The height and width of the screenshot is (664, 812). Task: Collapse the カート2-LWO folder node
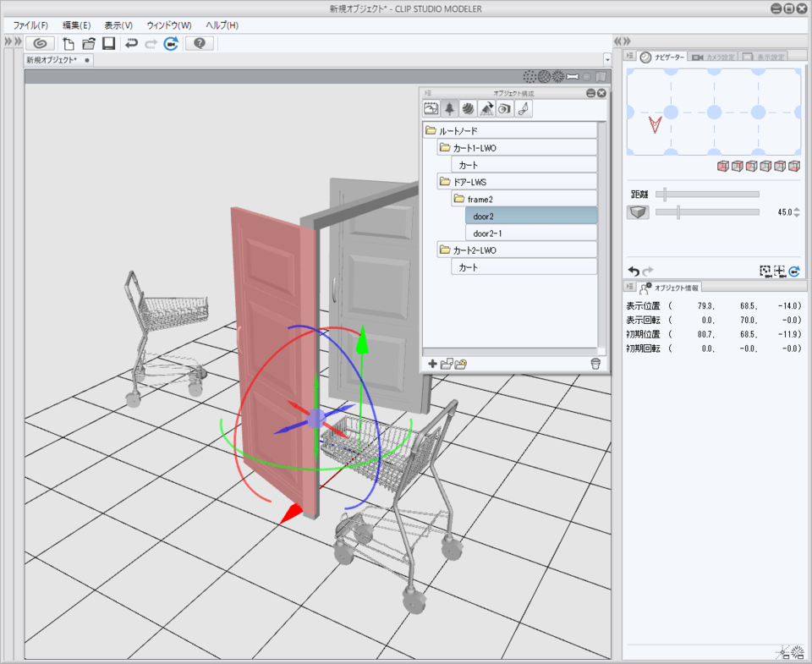(x=445, y=250)
